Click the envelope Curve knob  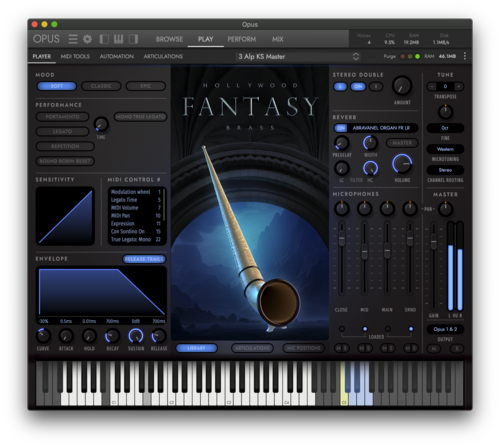[43, 336]
